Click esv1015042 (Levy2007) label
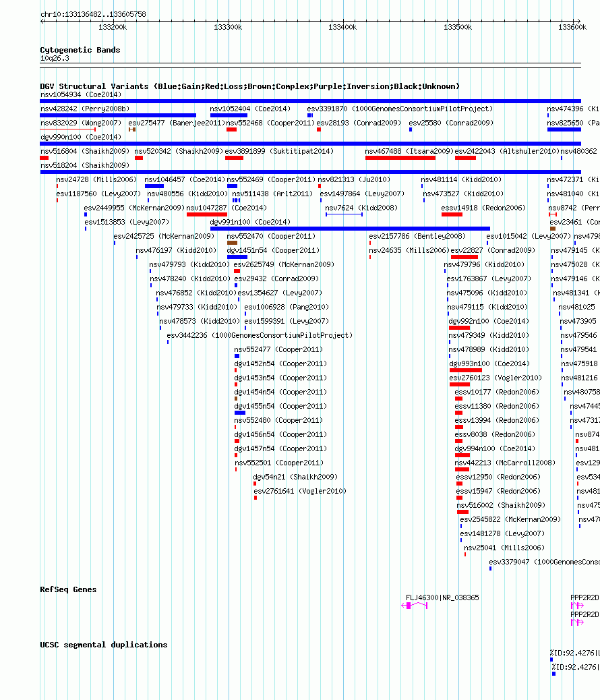This screenshot has height=700, width=600. click(529, 236)
